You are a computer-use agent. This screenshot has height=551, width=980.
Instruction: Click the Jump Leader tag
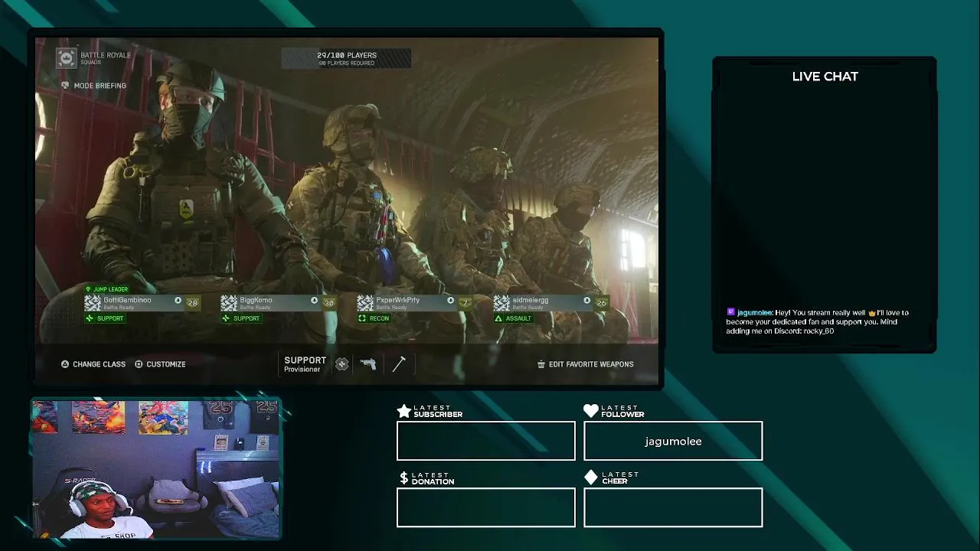[x=106, y=289]
